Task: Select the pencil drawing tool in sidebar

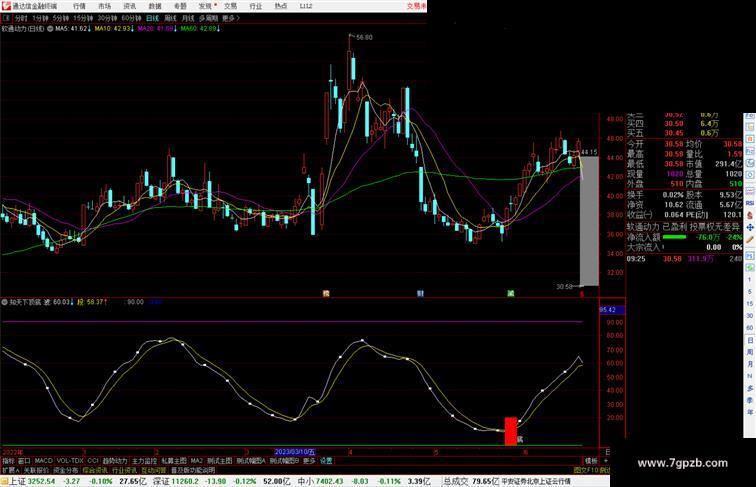Action: [750, 239]
